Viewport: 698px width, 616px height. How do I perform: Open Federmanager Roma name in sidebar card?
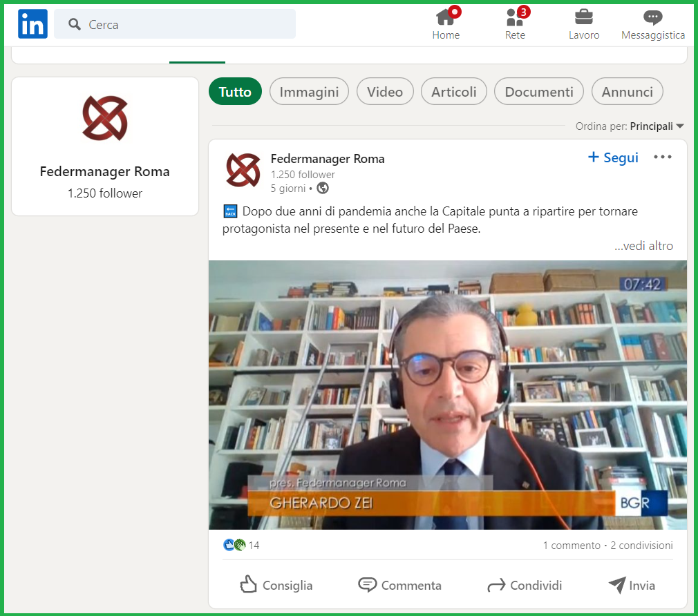tap(104, 172)
